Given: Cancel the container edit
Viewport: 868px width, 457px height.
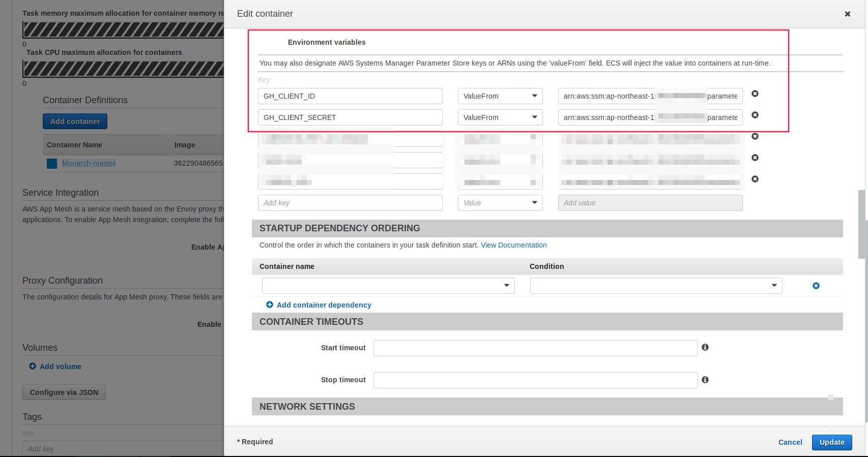Looking at the screenshot, I should (x=790, y=442).
